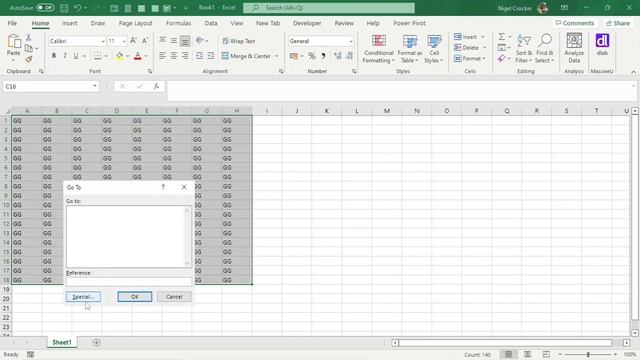
Task: Click Delete cells button
Action: (x=466, y=48)
